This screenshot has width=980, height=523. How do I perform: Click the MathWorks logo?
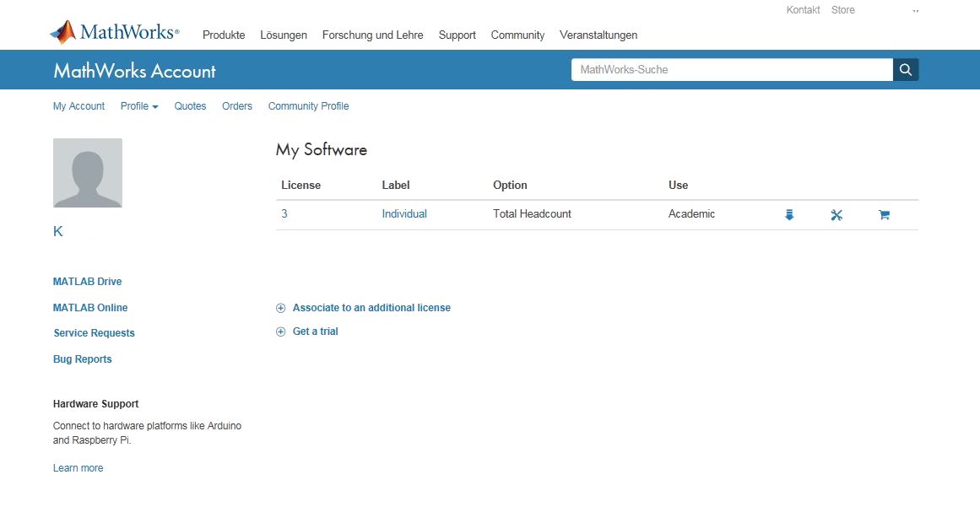(x=115, y=33)
